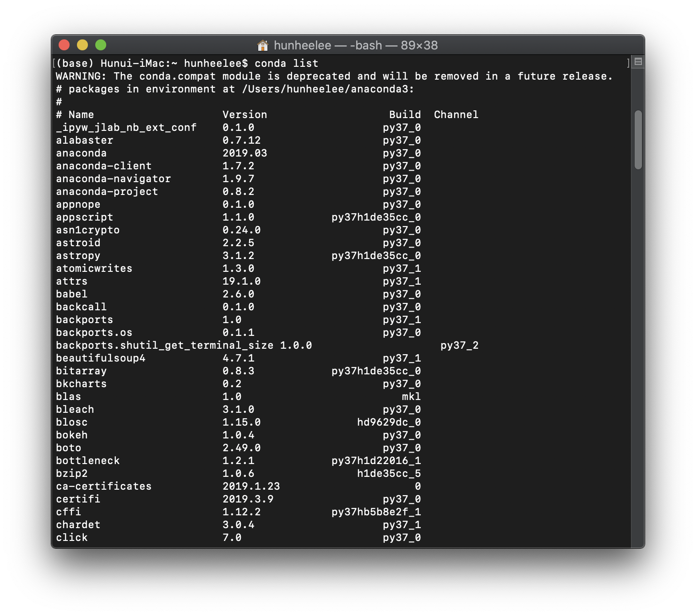Screen dimensions: 696x616
Task: Click the home folder icon in title bar
Action: point(263,45)
